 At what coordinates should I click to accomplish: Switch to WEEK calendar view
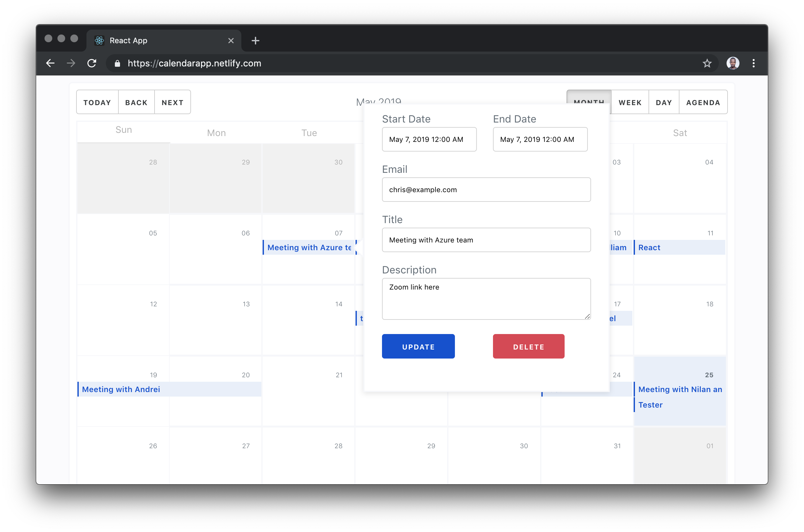pos(630,102)
